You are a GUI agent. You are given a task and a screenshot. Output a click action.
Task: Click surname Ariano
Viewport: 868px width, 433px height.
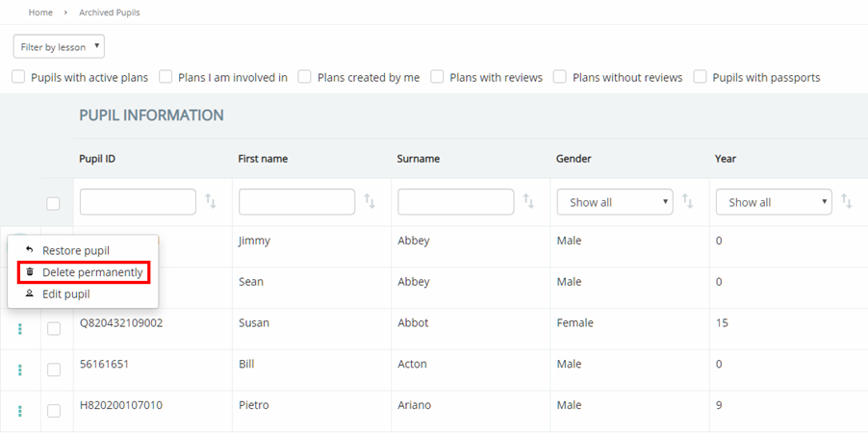(x=414, y=405)
